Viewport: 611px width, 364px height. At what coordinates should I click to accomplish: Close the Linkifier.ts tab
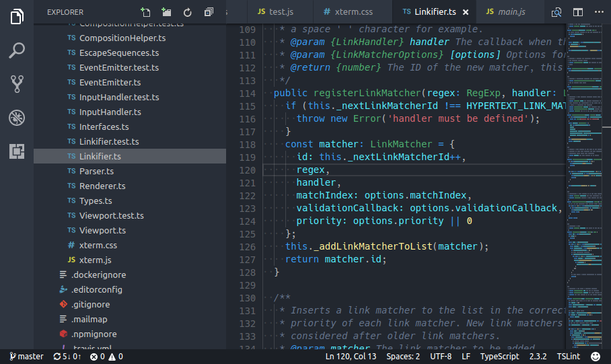(x=466, y=12)
